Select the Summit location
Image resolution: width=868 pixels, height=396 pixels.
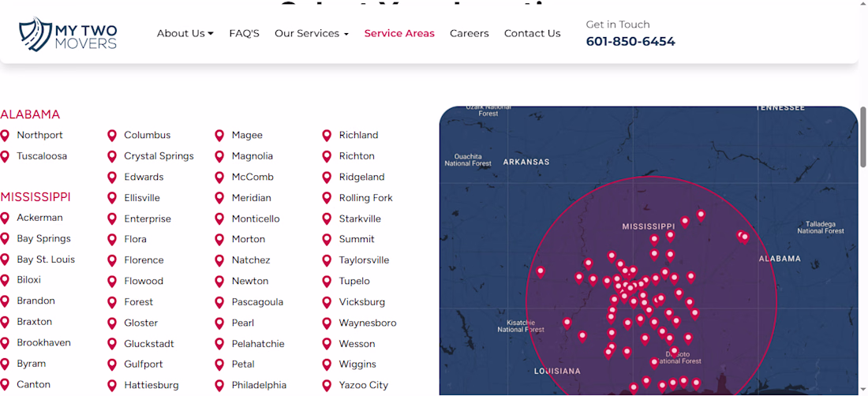tap(357, 239)
